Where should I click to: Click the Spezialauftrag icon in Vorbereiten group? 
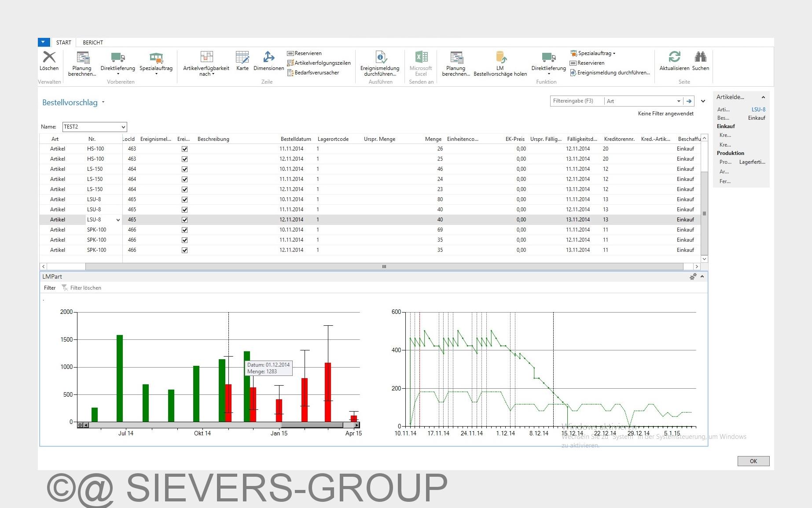coord(156,57)
